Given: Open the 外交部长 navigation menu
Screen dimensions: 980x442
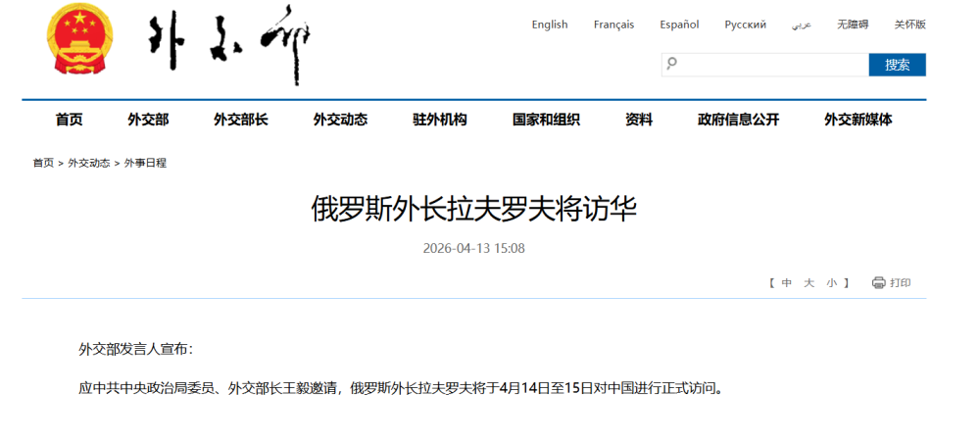Looking at the screenshot, I should tap(241, 120).
